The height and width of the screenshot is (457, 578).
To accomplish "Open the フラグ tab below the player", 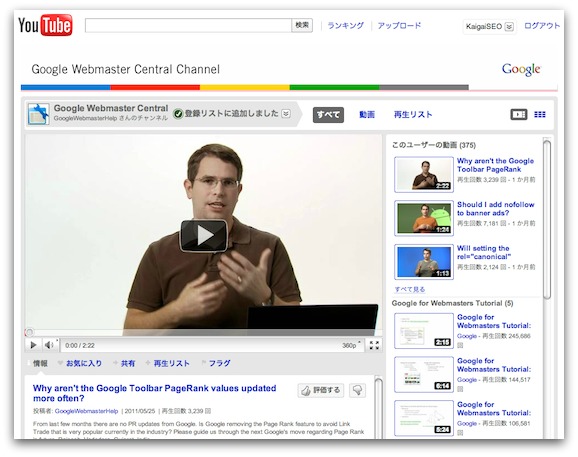I will 220,363.
